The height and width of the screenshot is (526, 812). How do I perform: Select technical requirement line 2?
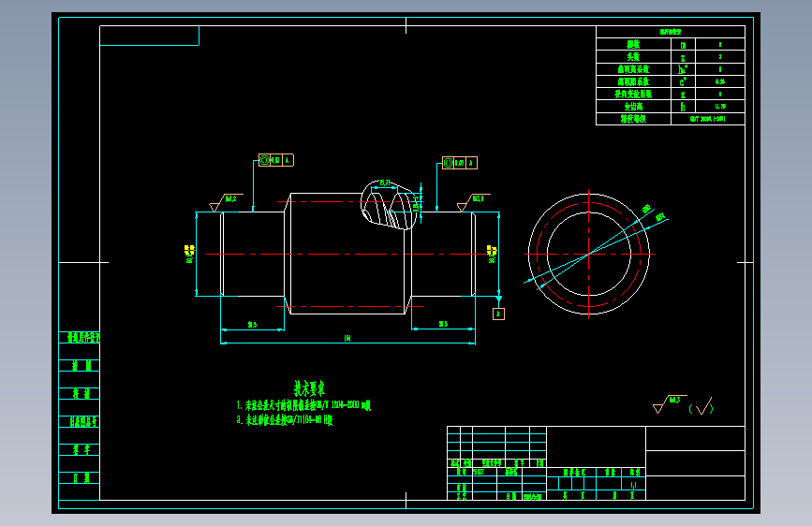[285, 420]
